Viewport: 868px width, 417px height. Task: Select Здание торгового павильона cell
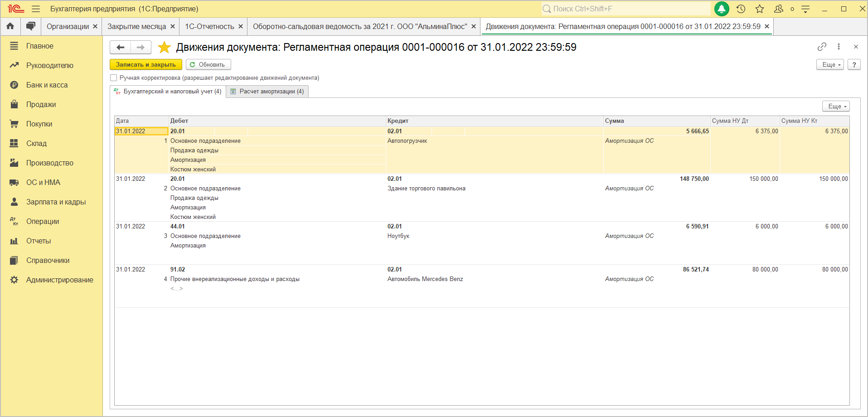pos(495,189)
